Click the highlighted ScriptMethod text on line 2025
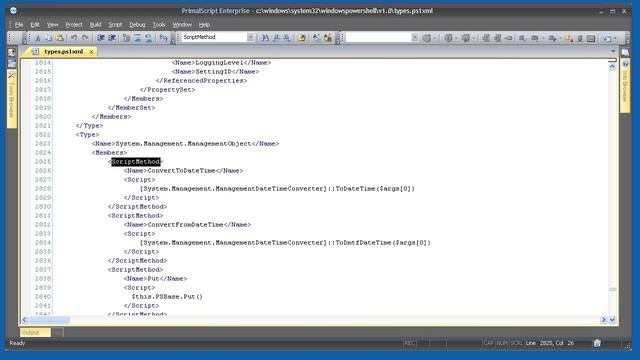This screenshot has height=360, width=640. (136, 162)
